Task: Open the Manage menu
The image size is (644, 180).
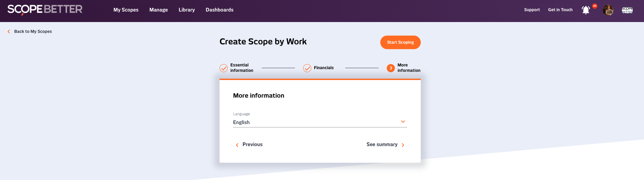Action: [x=158, y=10]
